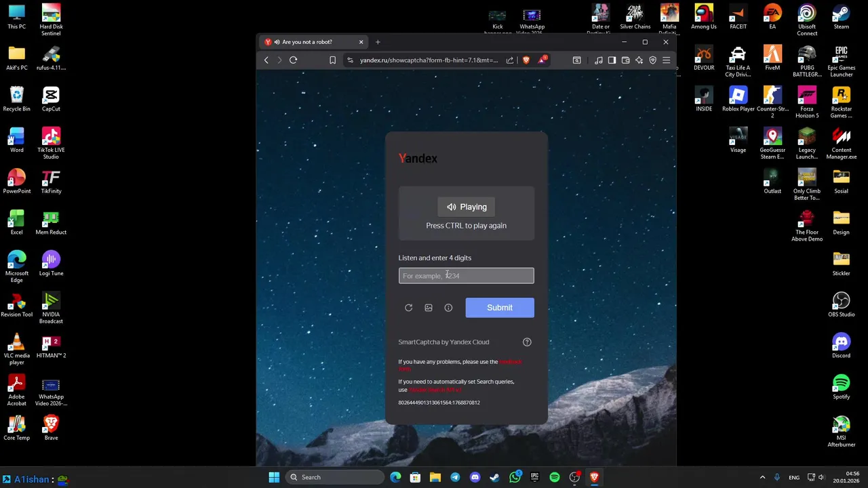Click the feedback form link
The width and height of the screenshot is (868, 488).
[x=510, y=362]
